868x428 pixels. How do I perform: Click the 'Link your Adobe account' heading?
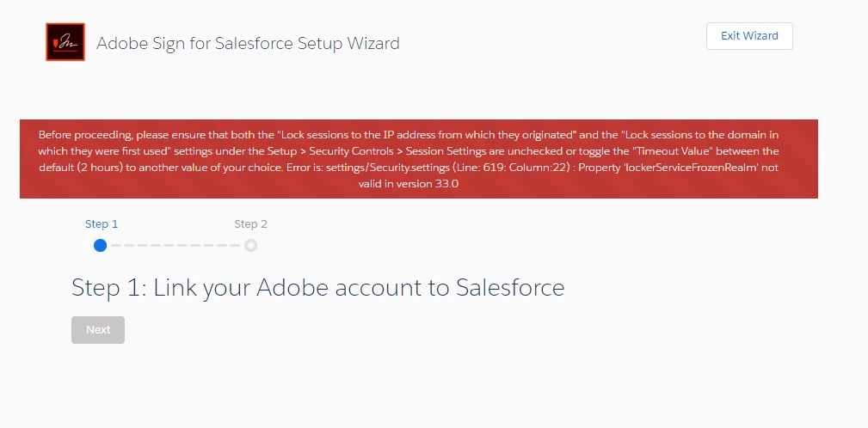click(x=317, y=287)
